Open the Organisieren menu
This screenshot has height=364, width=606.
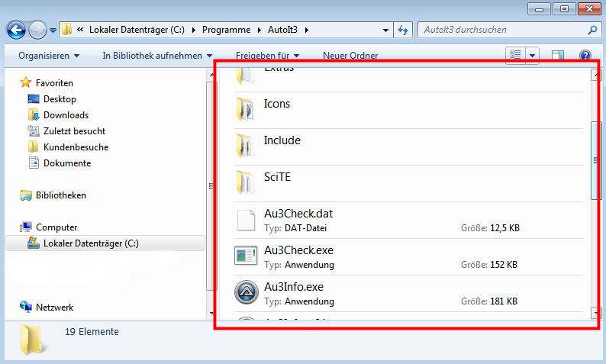49,56
